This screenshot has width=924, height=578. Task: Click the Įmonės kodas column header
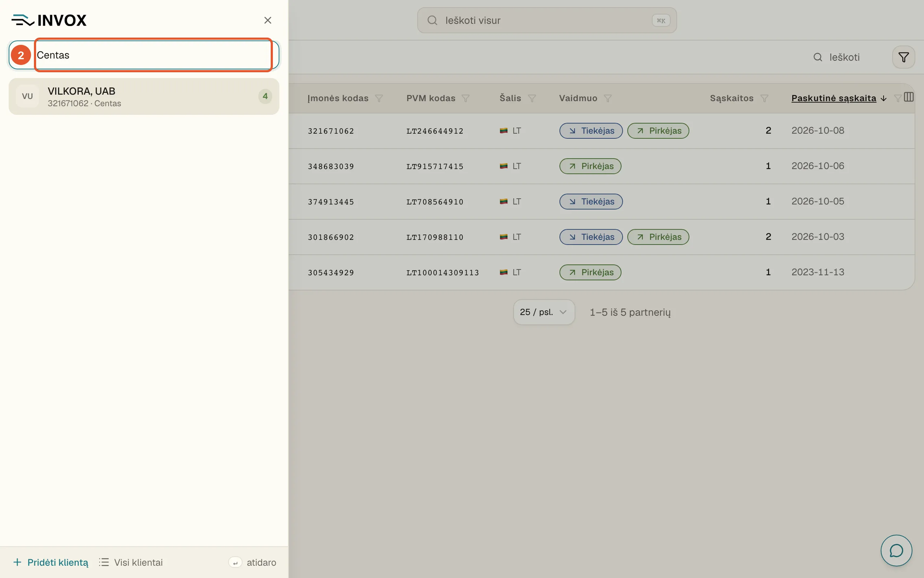pyautogui.click(x=338, y=98)
